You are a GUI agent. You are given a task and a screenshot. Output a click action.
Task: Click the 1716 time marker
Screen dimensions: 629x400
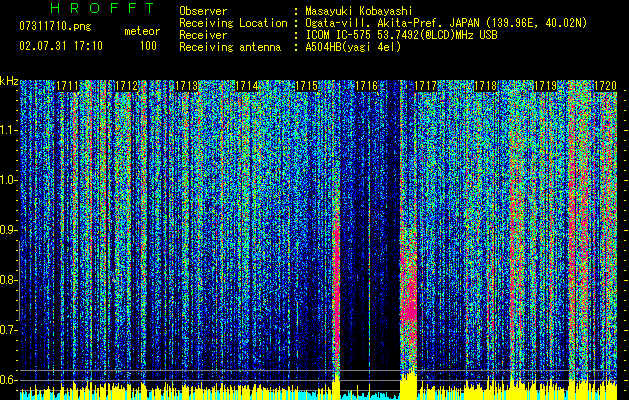click(x=366, y=86)
